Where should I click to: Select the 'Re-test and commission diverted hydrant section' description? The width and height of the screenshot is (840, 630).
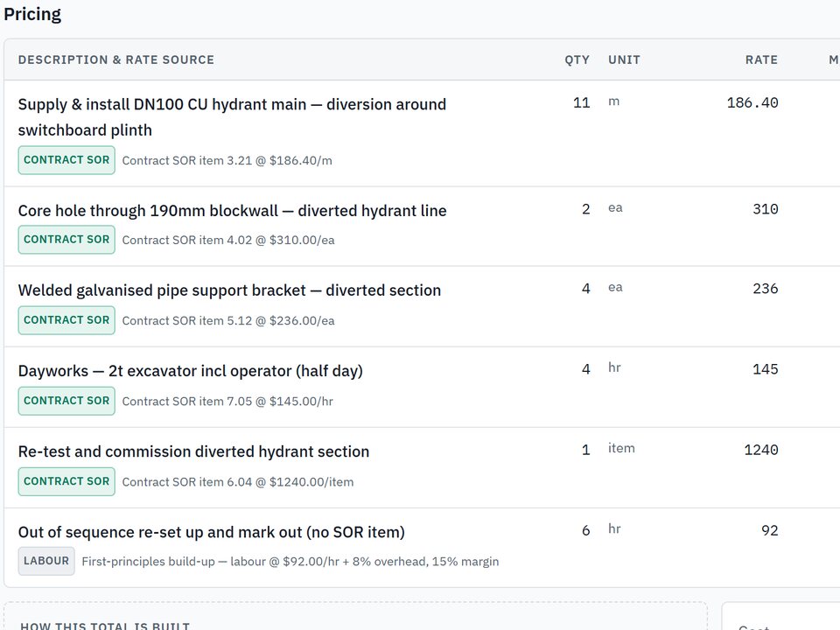click(x=193, y=451)
